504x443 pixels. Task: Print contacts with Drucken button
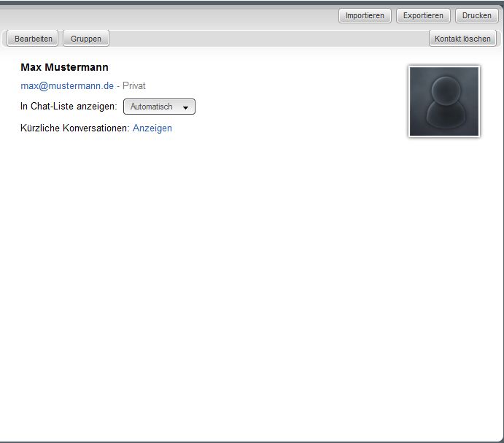pos(477,16)
